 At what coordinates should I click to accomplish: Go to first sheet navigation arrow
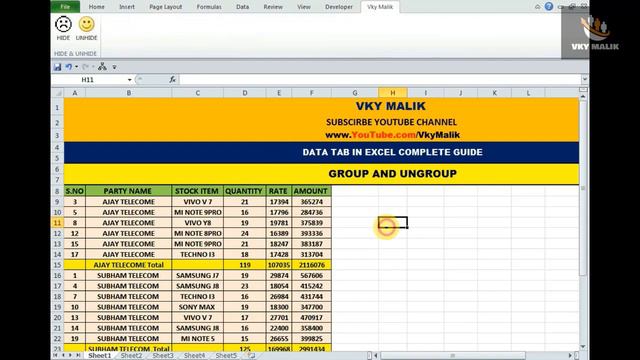pos(55,356)
